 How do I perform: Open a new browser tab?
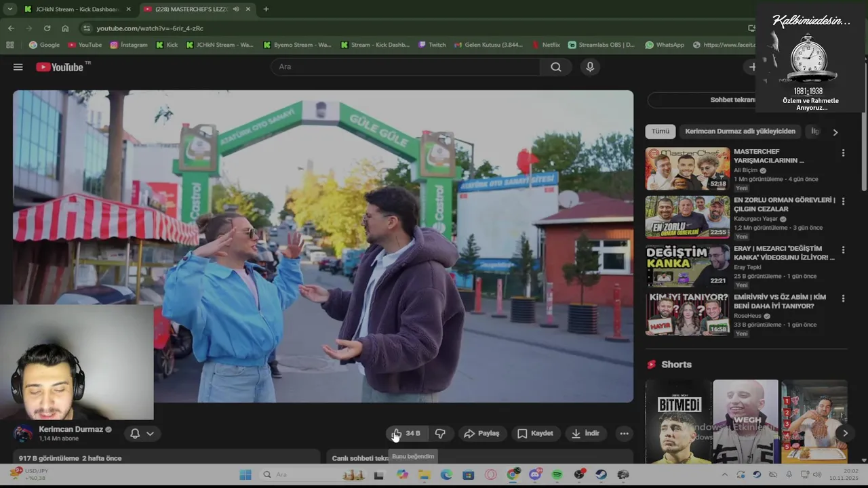tap(266, 9)
